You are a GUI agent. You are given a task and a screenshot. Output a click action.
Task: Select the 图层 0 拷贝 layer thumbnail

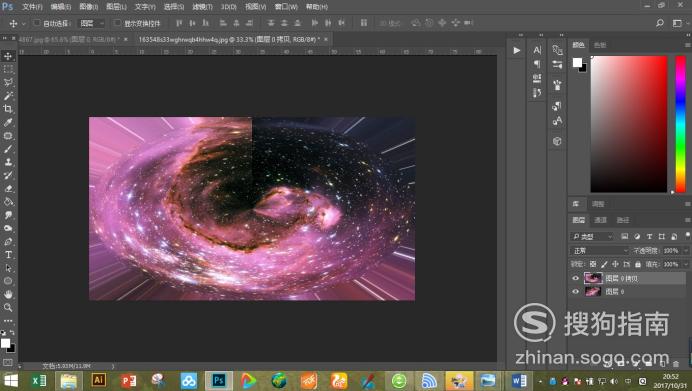coord(593,278)
